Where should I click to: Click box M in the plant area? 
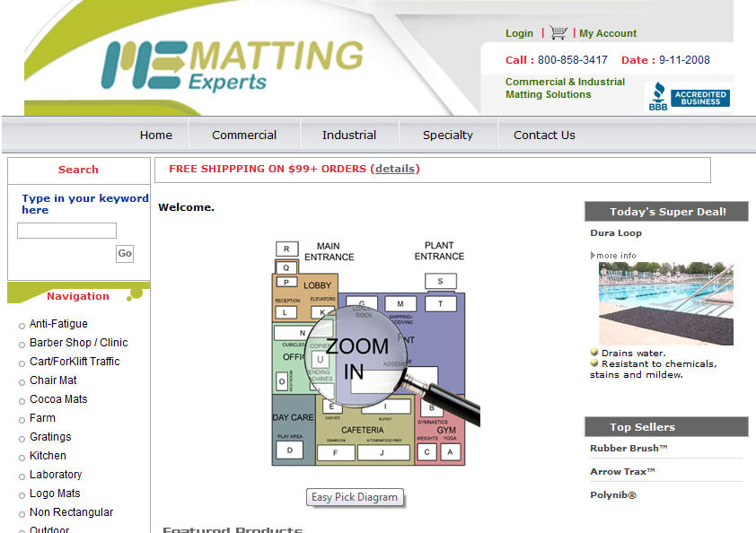(400, 303)
